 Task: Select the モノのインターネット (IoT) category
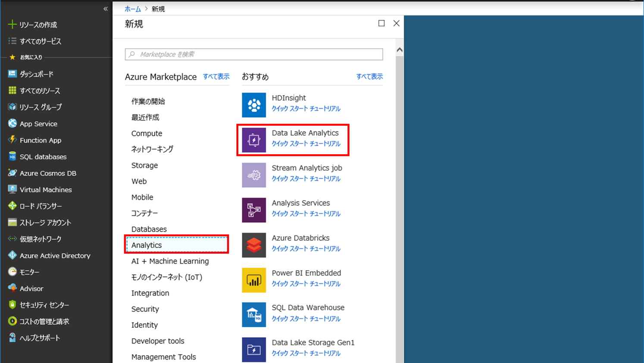point(167,277)
